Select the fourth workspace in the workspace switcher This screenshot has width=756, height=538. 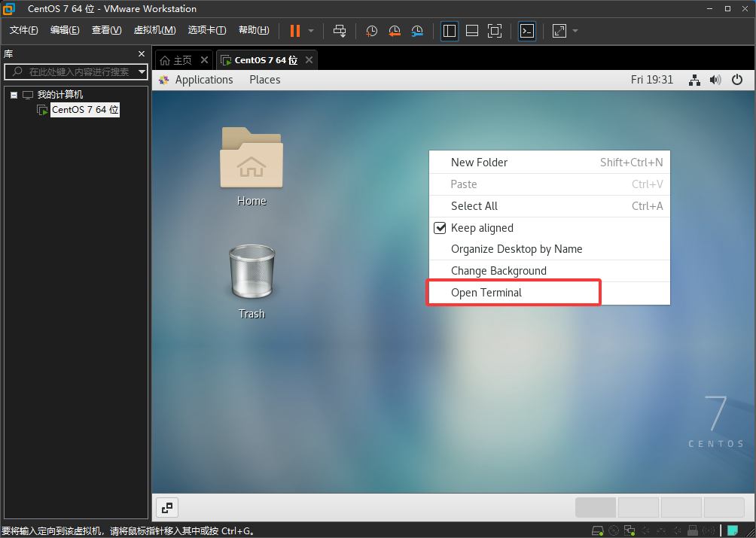click(x=724, y=508)
